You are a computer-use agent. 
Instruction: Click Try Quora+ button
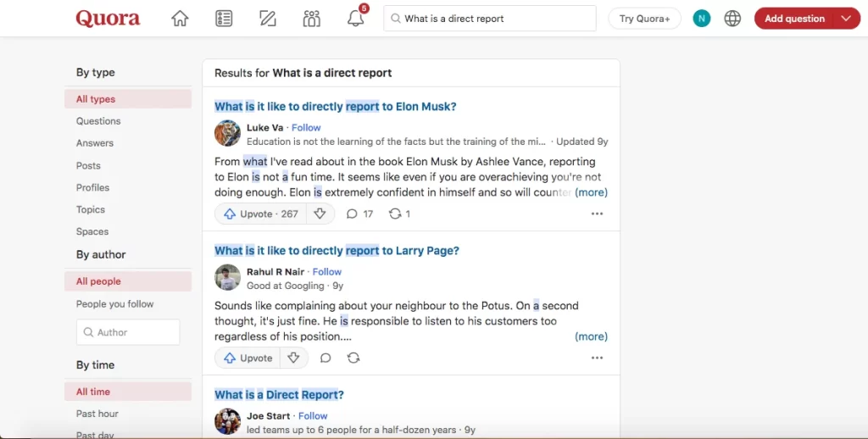click(644, 19)
